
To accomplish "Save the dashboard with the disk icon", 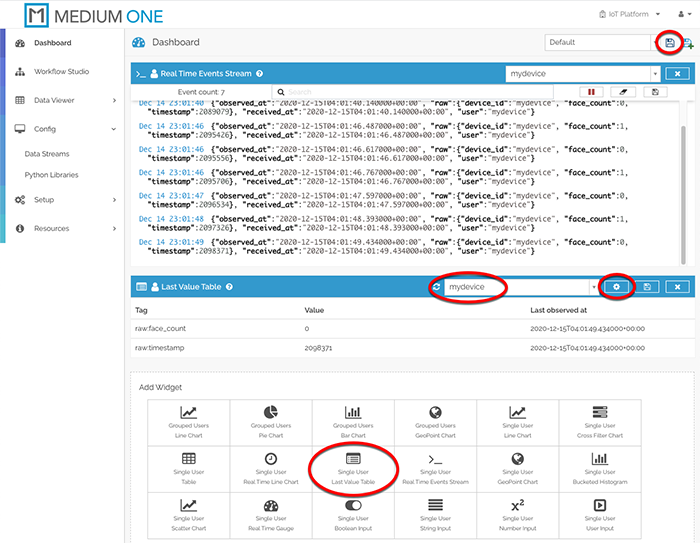I will (x=669, y=42).
